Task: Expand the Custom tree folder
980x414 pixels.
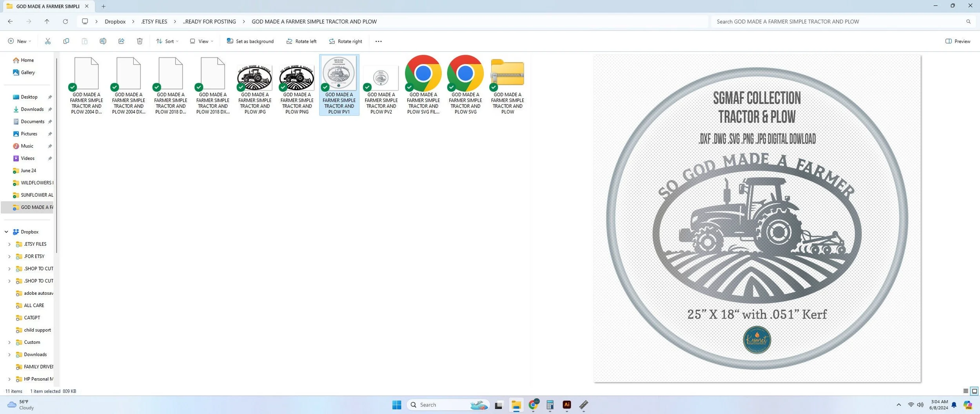Action: tap(9, 342)
